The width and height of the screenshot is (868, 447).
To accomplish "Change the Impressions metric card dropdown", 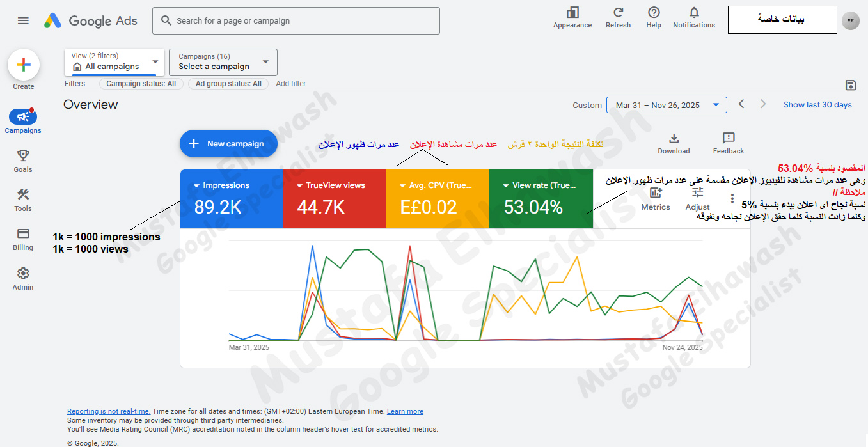I will [196, 185].
